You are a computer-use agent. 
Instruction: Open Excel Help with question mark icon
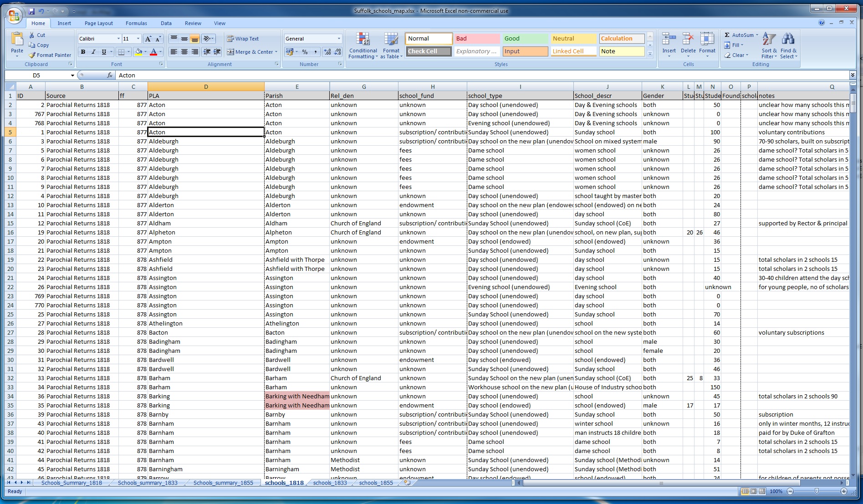click(x=822, y=23)
